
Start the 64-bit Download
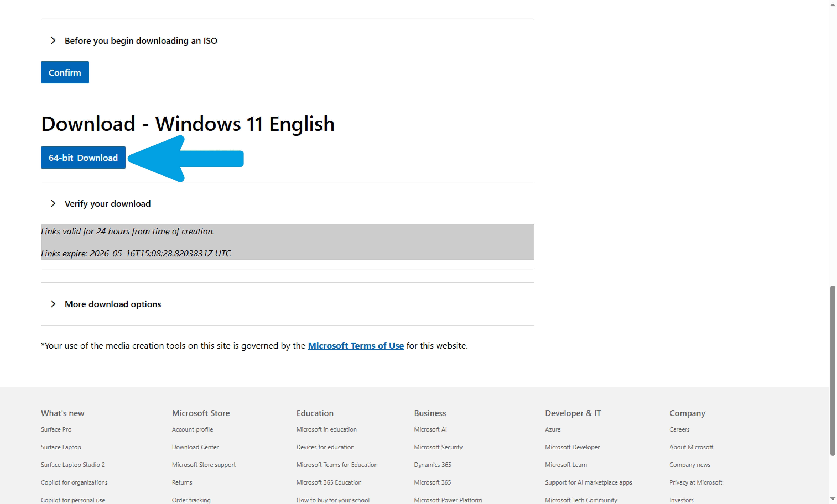coord(83,158)
